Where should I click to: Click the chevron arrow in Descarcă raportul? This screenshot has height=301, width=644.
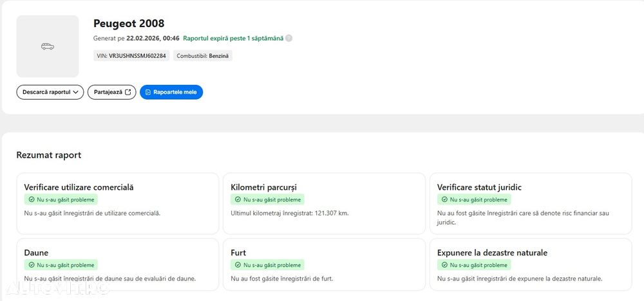[75, 92]
